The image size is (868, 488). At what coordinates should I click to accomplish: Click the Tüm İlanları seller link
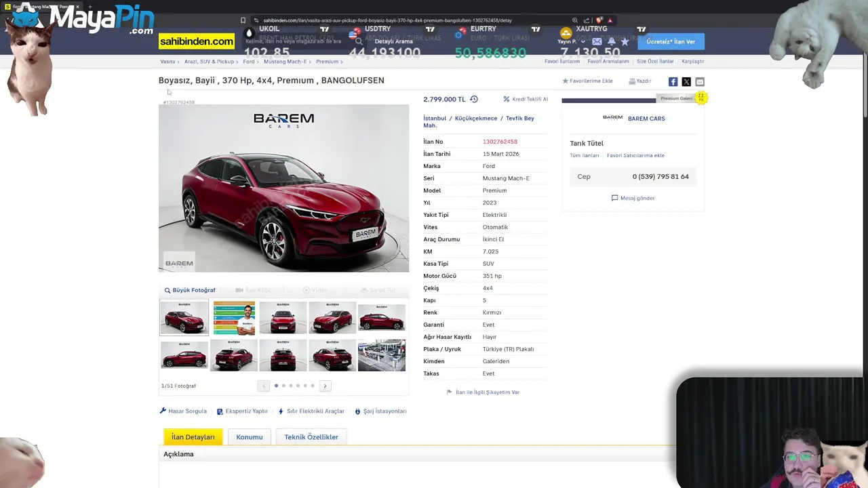[585, 155]
